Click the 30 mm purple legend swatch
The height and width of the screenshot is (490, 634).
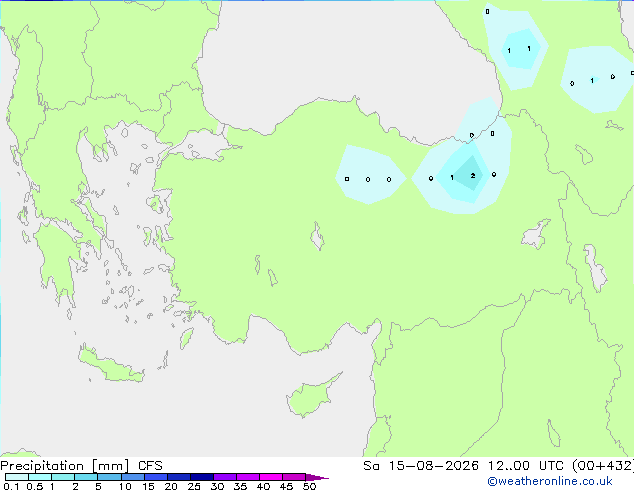tap(225, 477)
